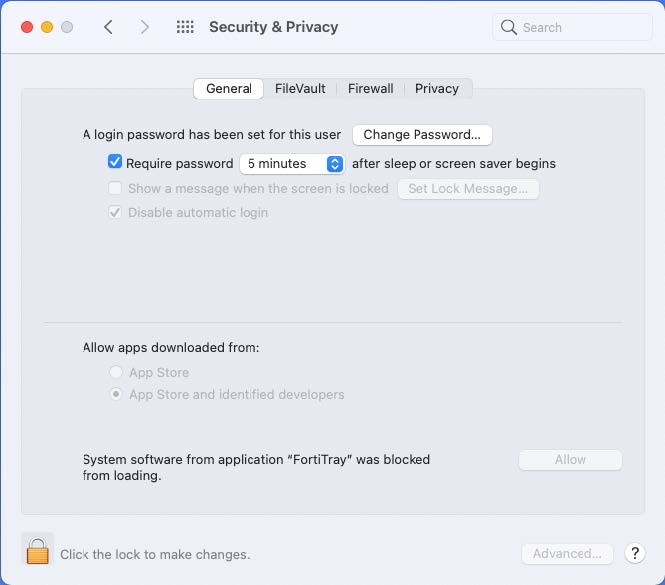Go forward with the right chevron
The width and height of the screenshot is (665, 585).
tap(145, 27)
